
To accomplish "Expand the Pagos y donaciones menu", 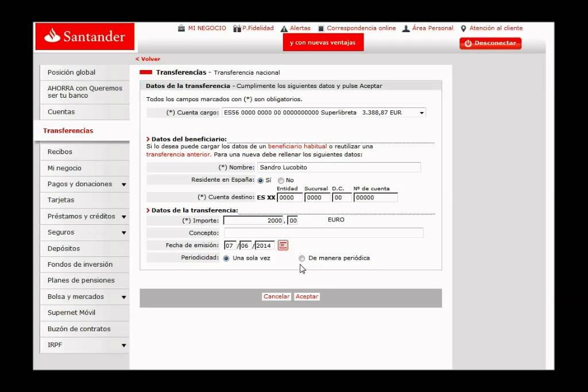I will coord(123,184).
